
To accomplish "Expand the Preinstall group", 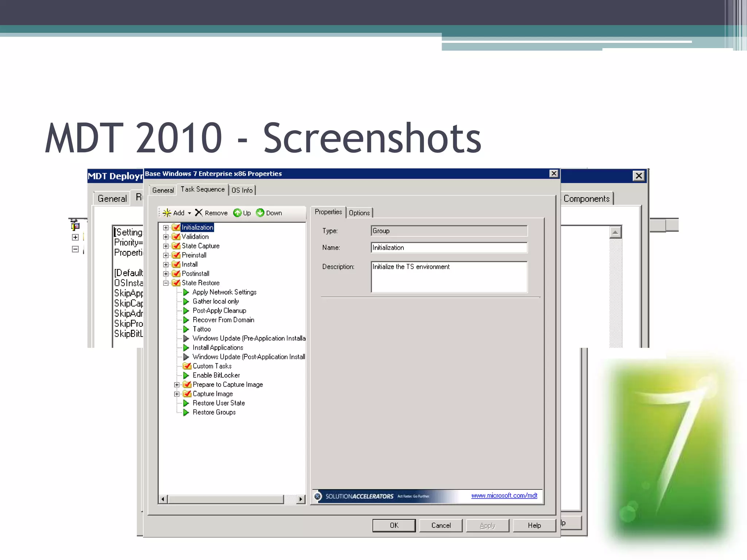I will coord(166,255).
